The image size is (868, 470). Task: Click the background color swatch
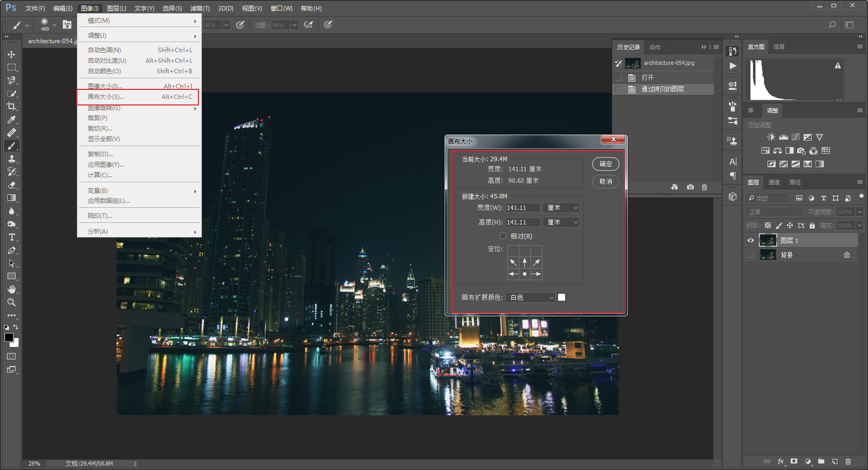point(16,344)
